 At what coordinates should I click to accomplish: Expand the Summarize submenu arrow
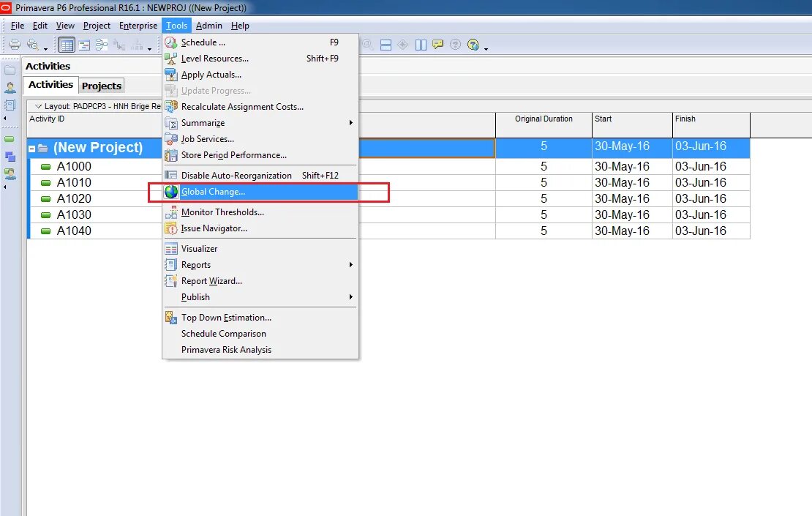click(x=350, y=123)
